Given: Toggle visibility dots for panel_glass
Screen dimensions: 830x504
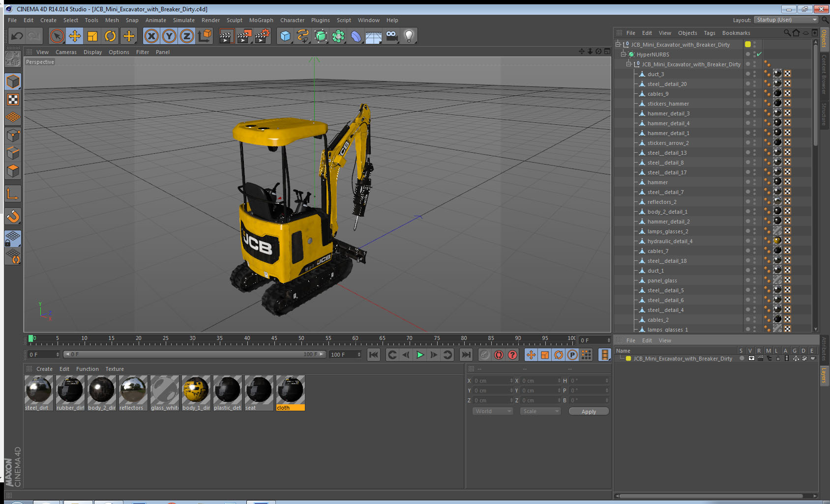Looking at the screenshot, I should (755, 280).
